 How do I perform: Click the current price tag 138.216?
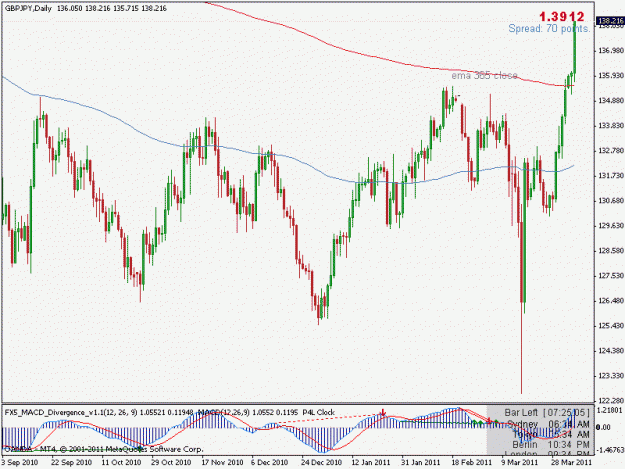pos(610,20)
